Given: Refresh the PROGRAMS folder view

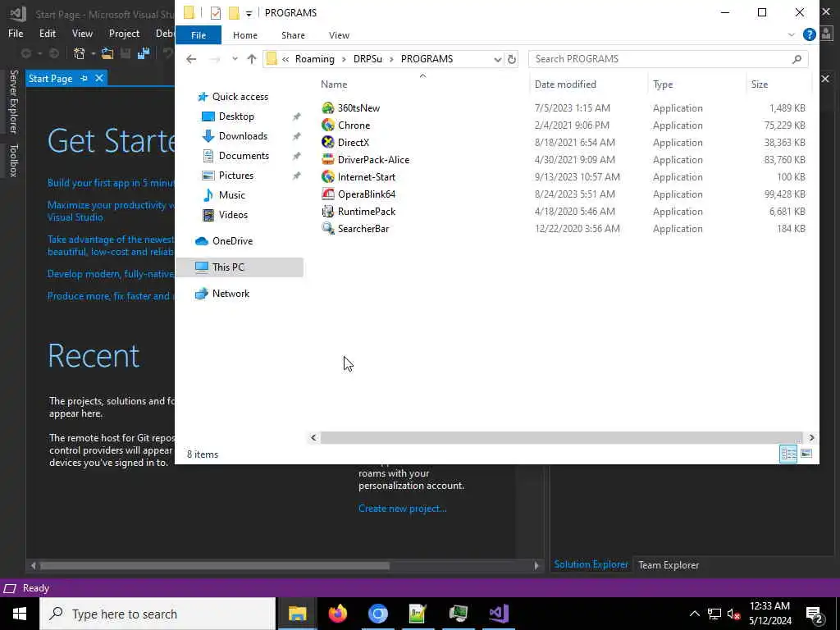Looking at the screenshot, I should [512, 59].
